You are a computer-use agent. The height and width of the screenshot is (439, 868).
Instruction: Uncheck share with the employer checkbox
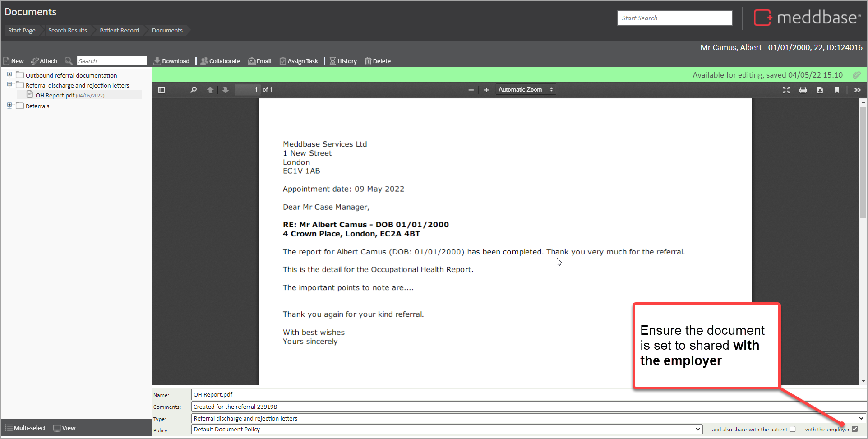click(854, 429)
